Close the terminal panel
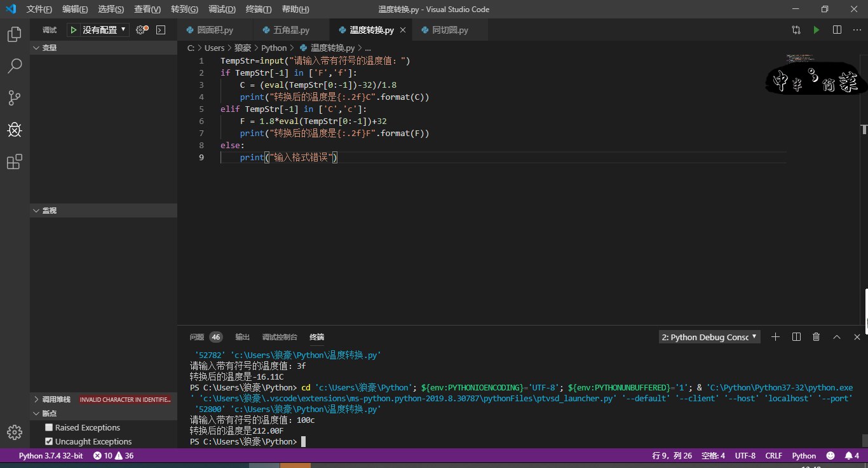 (857, 337)
